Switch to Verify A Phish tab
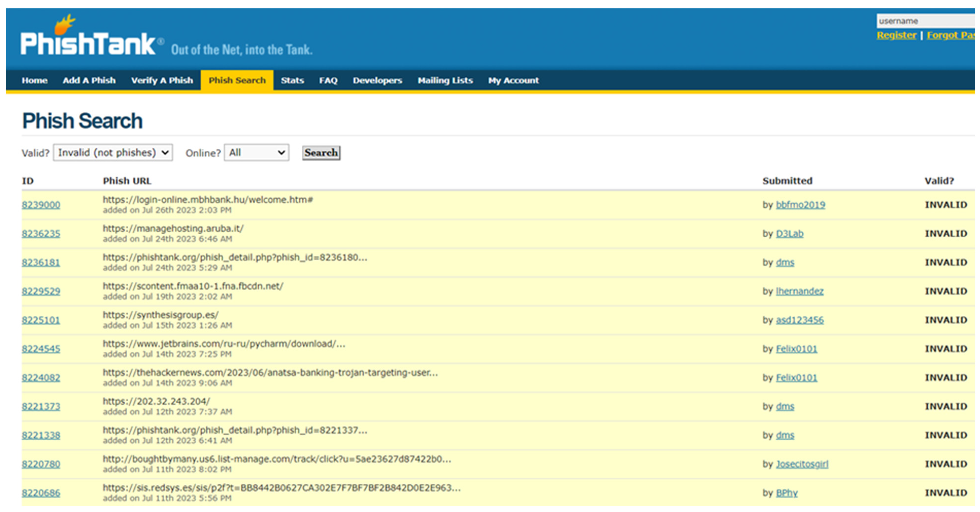Screen dimensions: 980x512 coord(162,80)
